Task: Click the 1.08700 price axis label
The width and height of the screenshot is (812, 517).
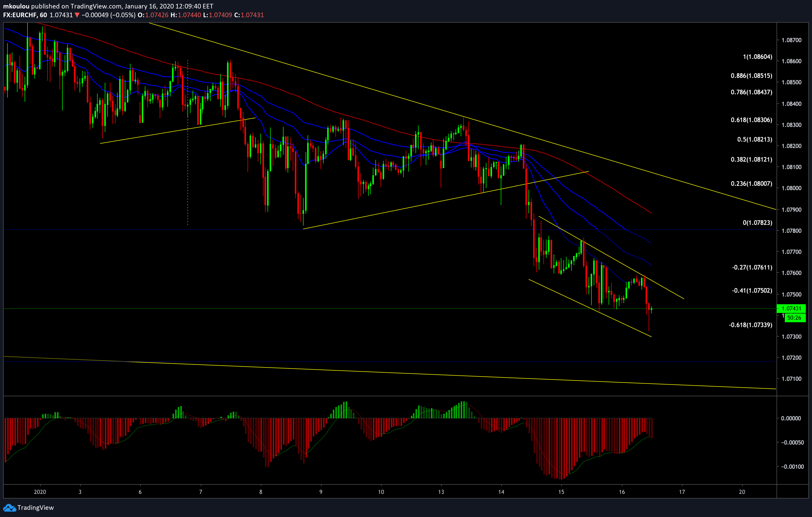Action: click(791, 40)
